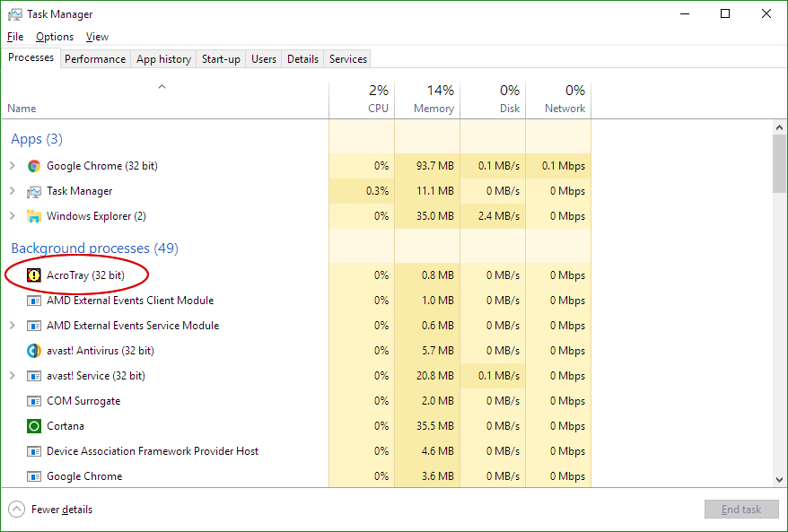Click avast! Antivirus 5.7 MB memory value
Image resolution: width=788 pixels, height=532 pixels.
click(438, 351)
